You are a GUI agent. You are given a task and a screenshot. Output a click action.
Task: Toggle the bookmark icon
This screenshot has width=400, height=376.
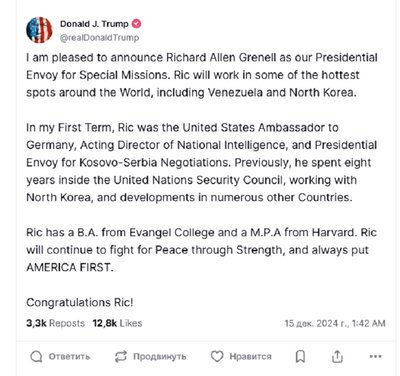click(x=300, y=356)
